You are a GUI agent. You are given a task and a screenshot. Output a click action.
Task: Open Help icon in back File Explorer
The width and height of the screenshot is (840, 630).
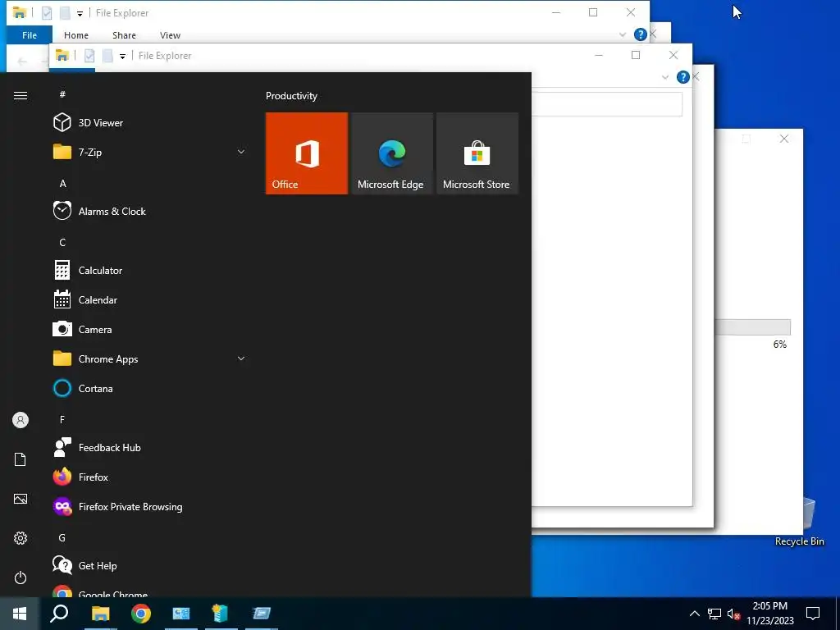tap(640, 34)
